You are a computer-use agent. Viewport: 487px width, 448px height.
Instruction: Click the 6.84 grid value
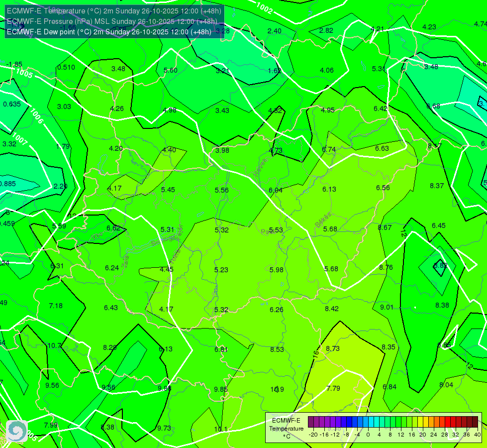tap(390, 387)
